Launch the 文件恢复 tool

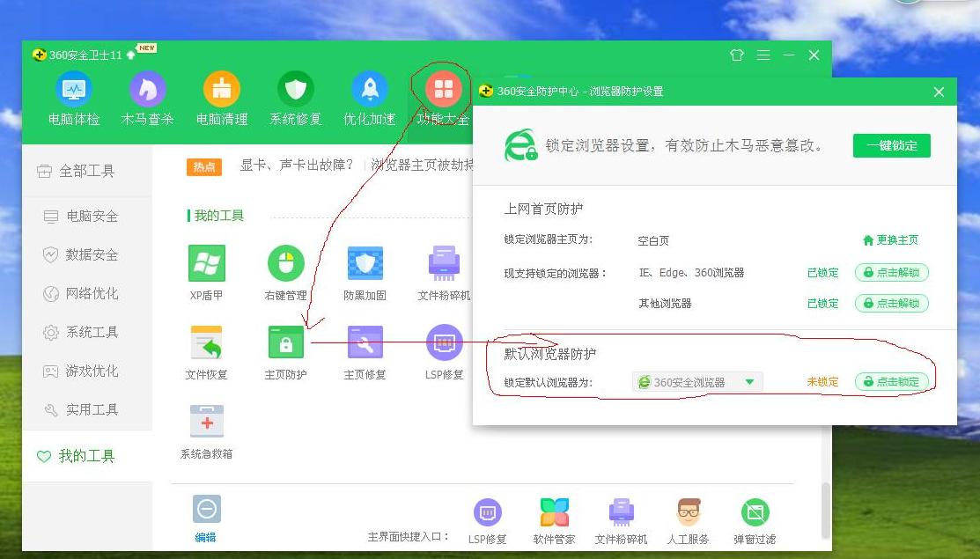click(x=206, y=352)
